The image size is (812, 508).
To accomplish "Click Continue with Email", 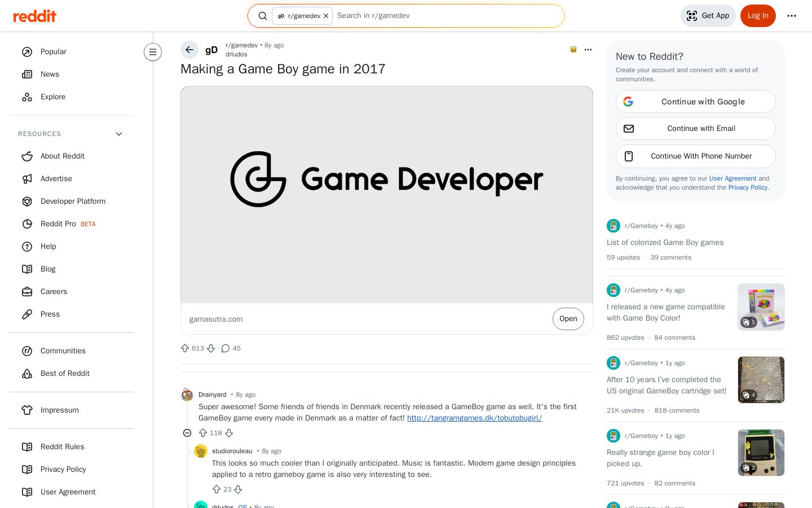I will (x=696, y=129).
